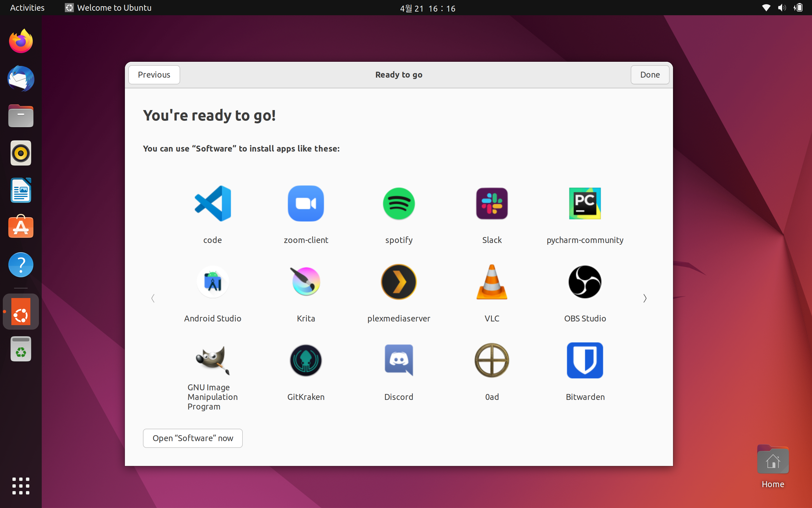Click the "zoom-client" label

tap(306, 240)
